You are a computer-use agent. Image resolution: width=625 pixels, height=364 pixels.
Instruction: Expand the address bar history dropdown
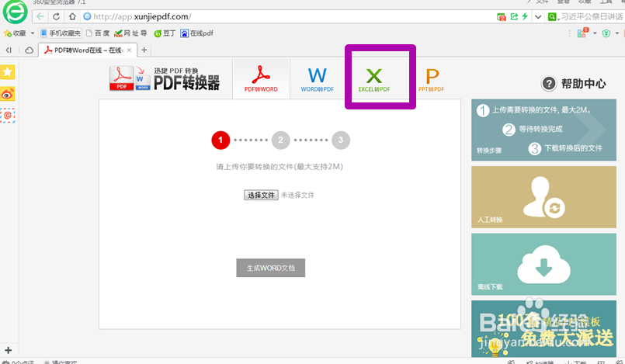(x=538, y=17)
